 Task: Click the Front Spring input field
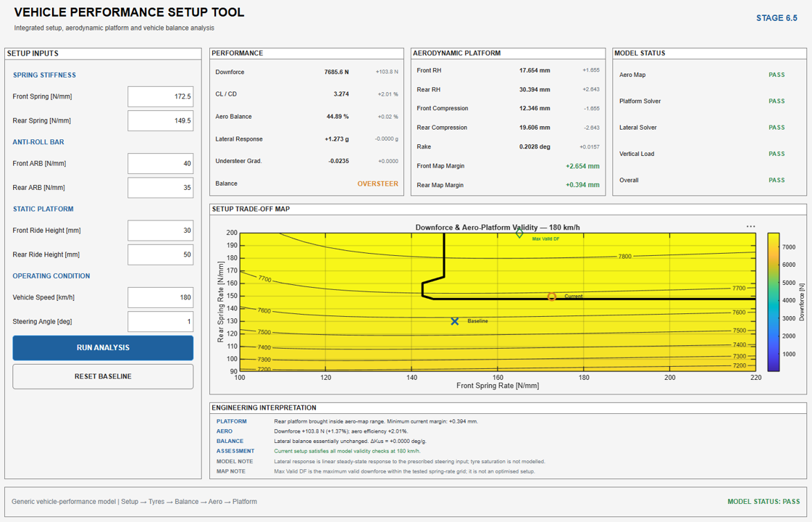161,96
